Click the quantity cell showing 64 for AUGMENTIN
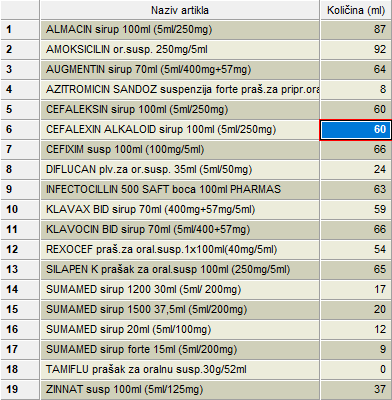392x400 pixels. click(356, 70)
